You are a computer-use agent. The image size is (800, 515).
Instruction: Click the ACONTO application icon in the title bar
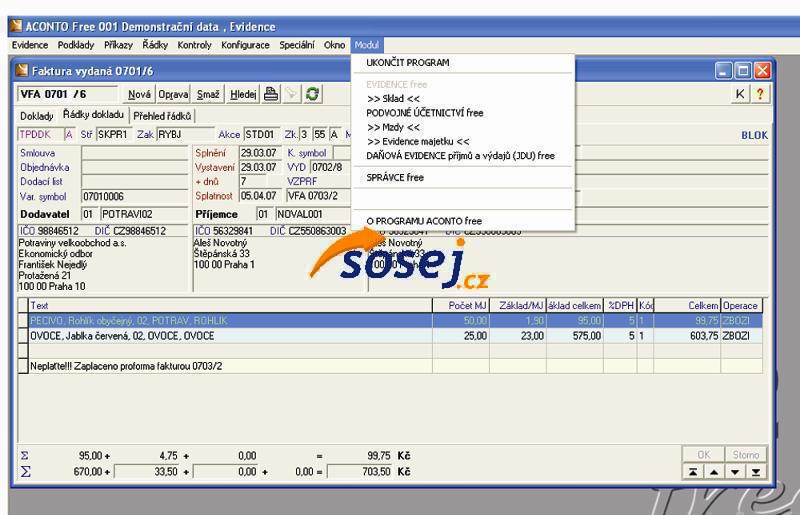click(16, 26)
